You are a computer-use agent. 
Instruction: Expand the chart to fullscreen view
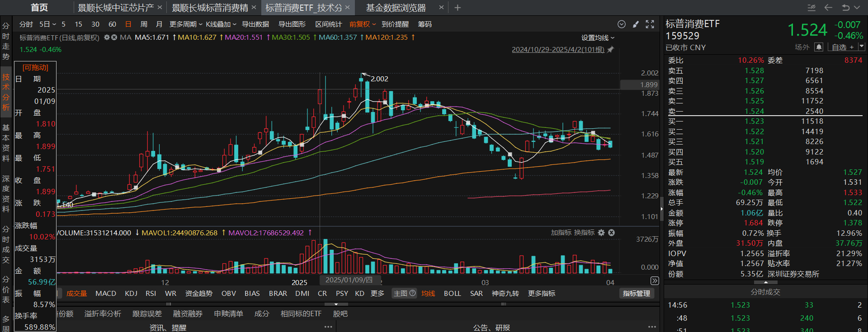point(650,24)
